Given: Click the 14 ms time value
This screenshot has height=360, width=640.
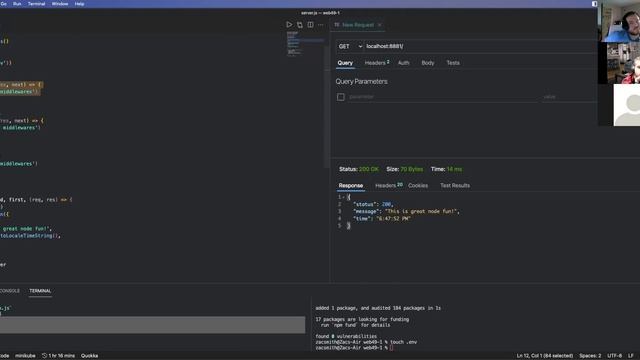Looking at the screenshot, I should coord(454,169).
